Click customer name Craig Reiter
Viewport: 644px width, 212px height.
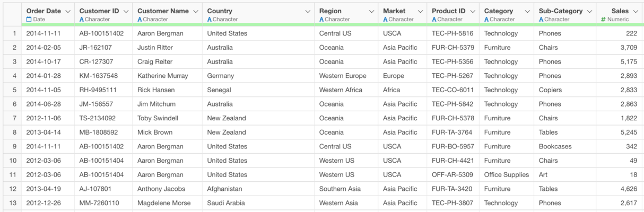pos(155,61)
